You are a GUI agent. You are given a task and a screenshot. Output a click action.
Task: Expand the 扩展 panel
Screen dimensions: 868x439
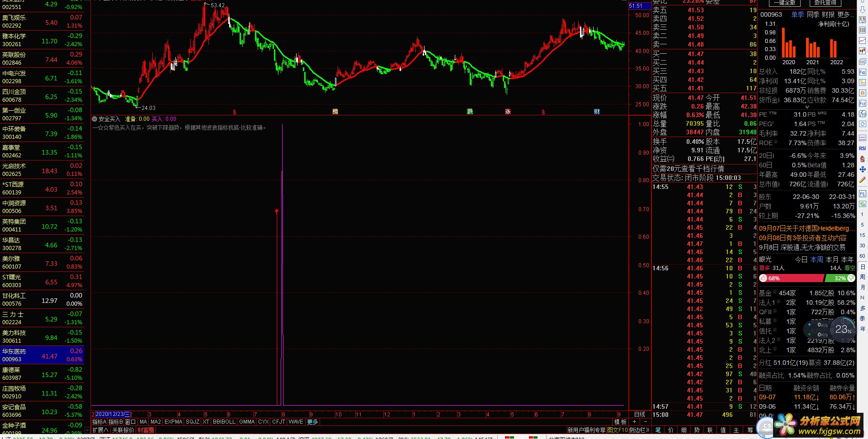[x=100, y=430]
